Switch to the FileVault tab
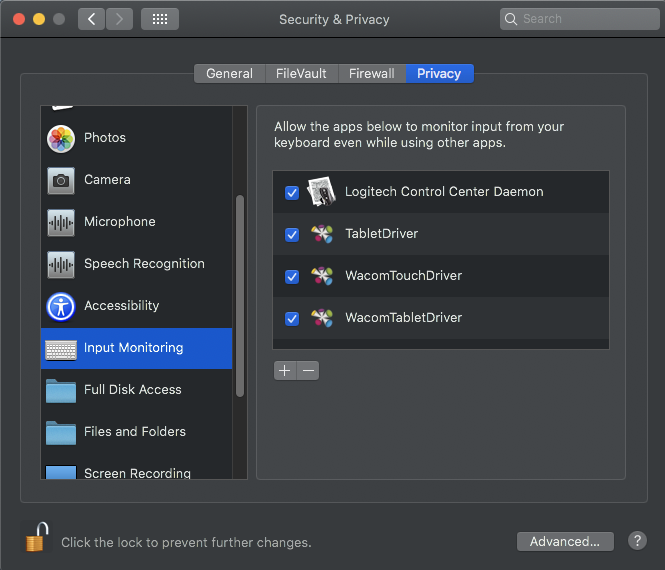Image resolution: width=665 pixels, height=570 pixels. (x=301, y=74)
